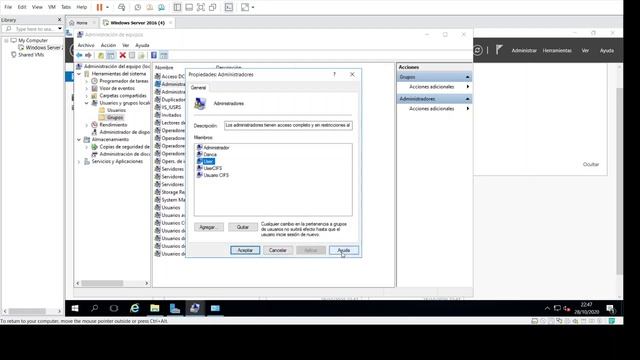
Task: Click the Properties icon in the MMC toolbar
Action: [x=132, y=55]
